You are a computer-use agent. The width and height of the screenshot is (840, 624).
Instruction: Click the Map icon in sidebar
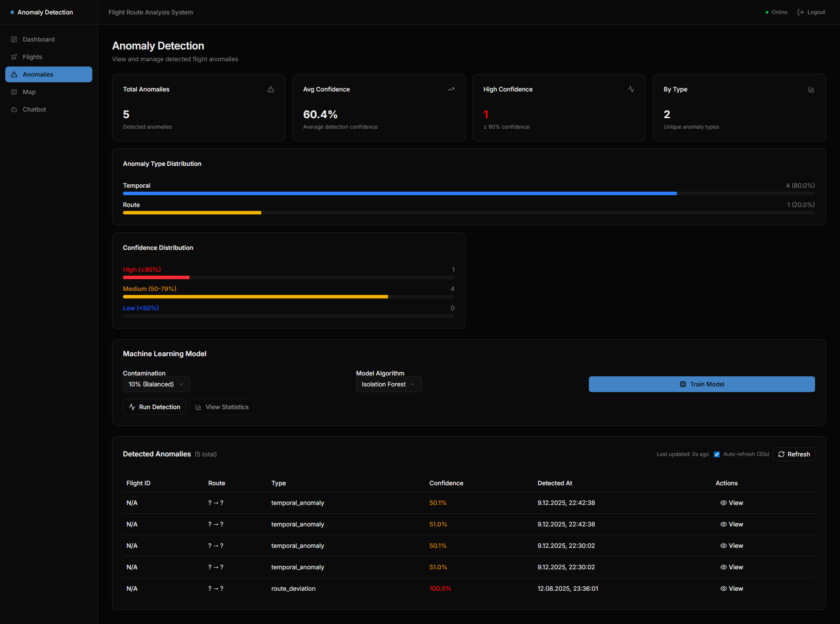[x=14, y=92]
